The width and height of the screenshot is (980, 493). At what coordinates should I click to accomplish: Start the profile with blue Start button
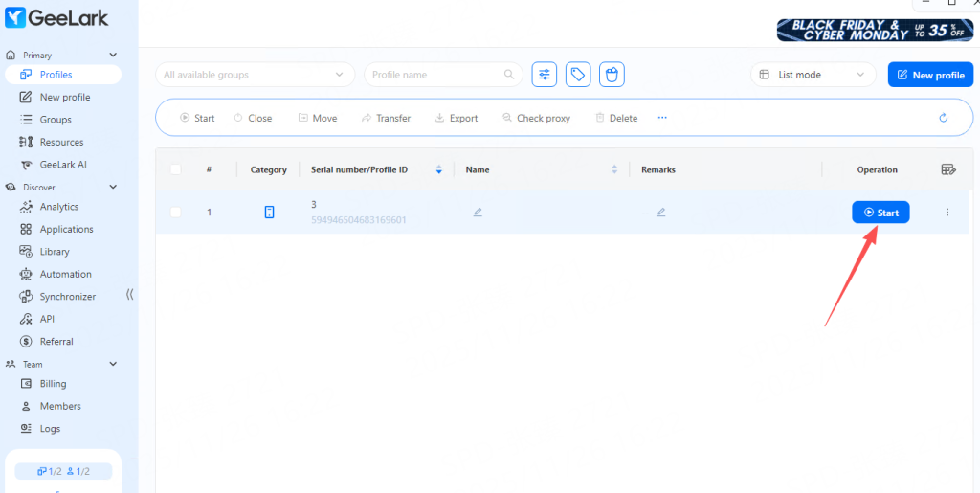click(x=880, y=213)
